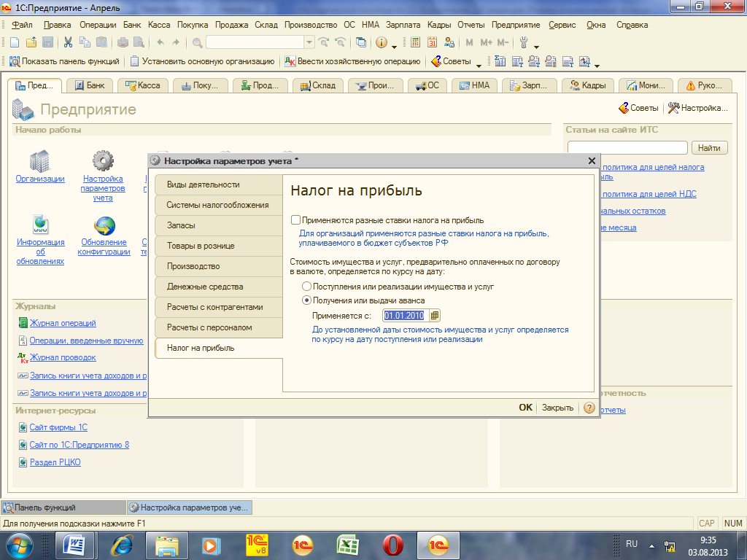This screenshot has width=747, height=560.
Task: Click the Закрыть button in the dialog
Action: point(557,408)
